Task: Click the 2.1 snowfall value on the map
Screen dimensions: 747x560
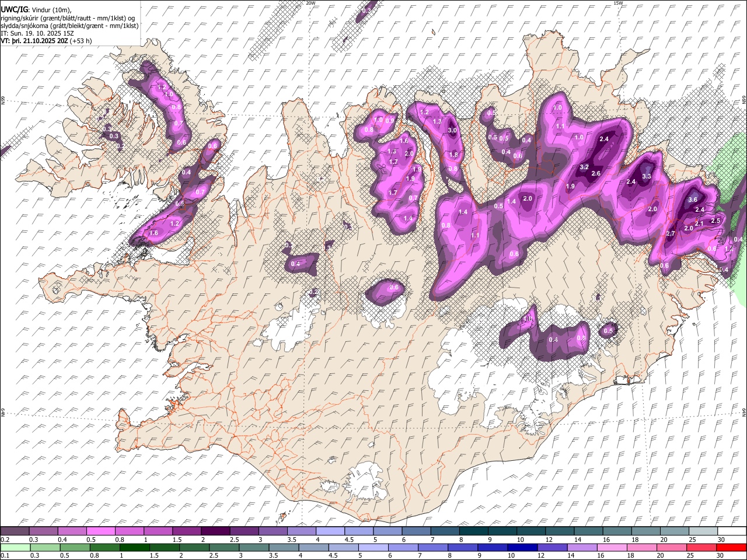Action: (699, 224)
